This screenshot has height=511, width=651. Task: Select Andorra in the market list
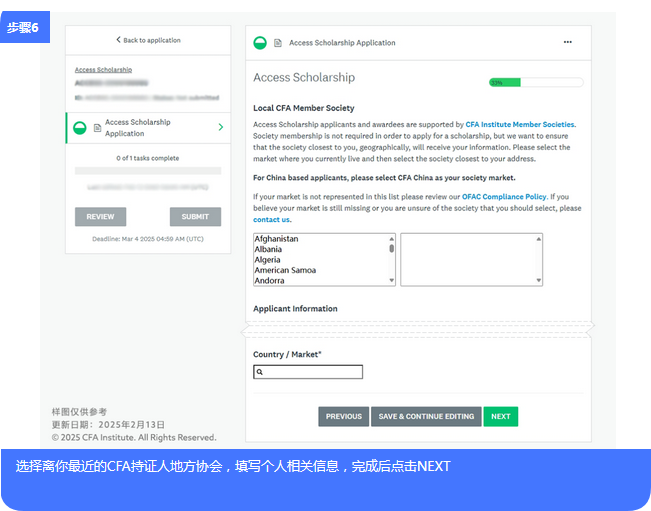269,281
